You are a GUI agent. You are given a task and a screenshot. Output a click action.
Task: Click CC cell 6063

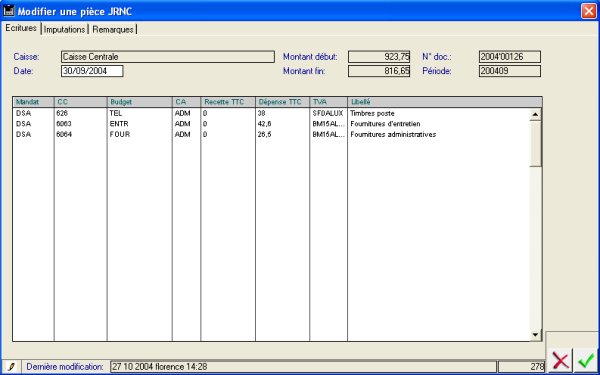(x=64, y=124)
